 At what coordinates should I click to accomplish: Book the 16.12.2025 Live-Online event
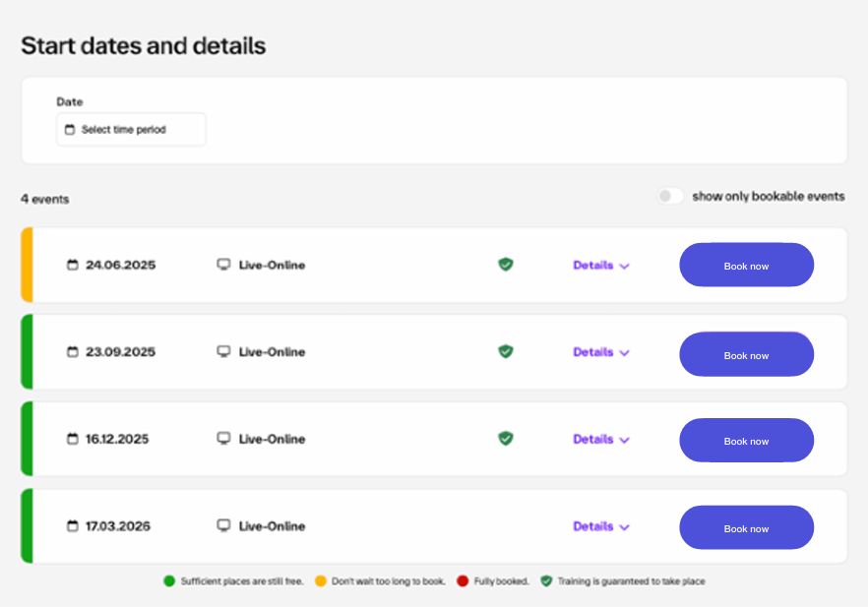(x=746, y=440)
